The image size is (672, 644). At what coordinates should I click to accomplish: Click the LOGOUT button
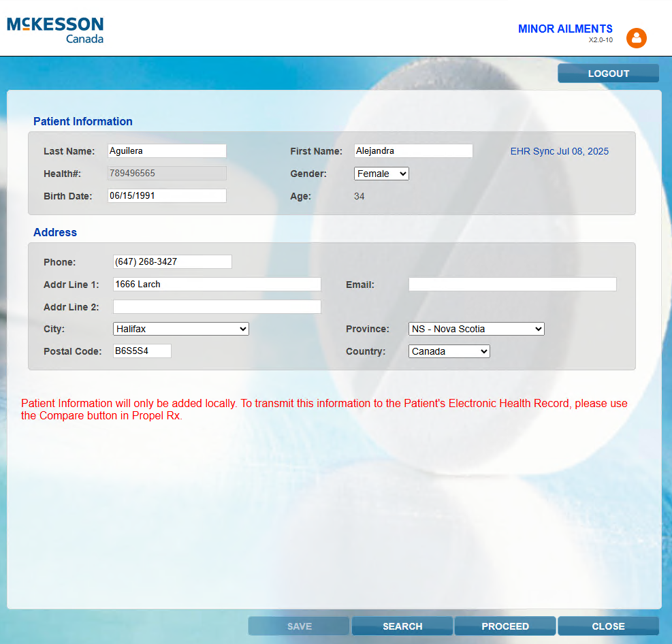(608, 74)
